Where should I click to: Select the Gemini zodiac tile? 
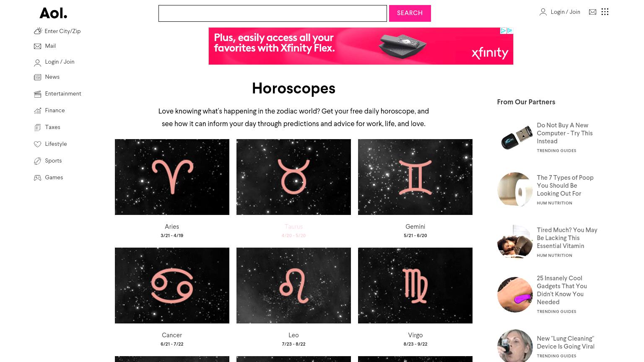click(415, 177)
